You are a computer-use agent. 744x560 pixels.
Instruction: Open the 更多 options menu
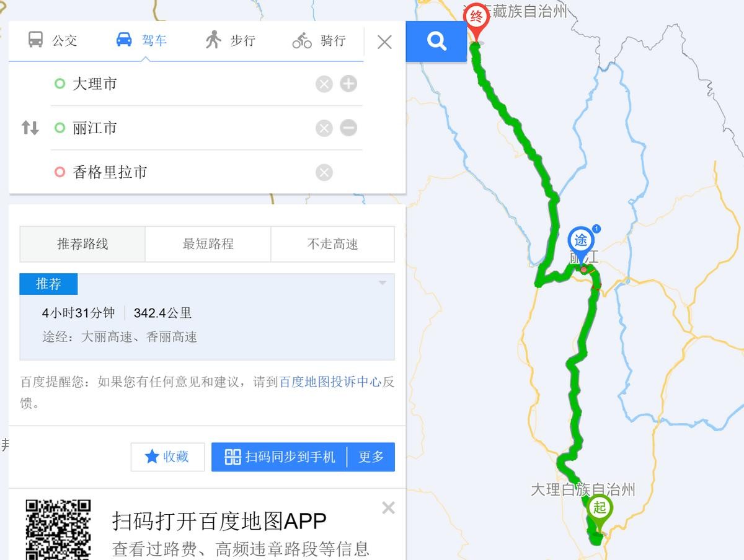point(371,457)
